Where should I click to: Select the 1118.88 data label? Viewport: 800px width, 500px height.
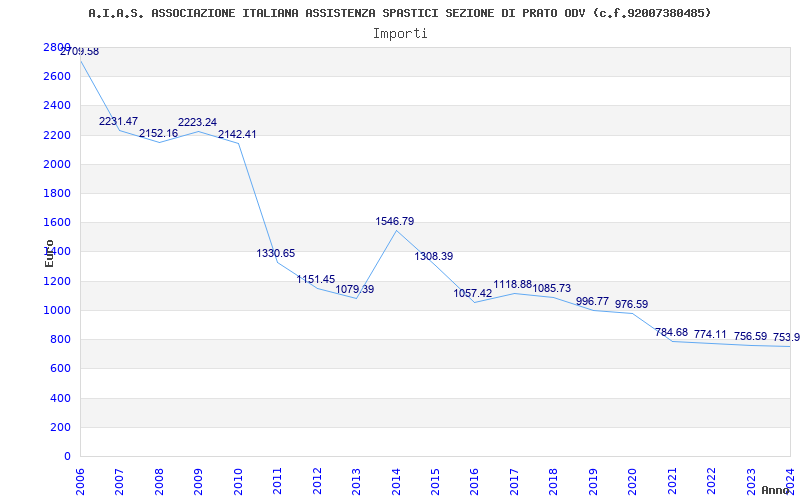click(513, 284)
